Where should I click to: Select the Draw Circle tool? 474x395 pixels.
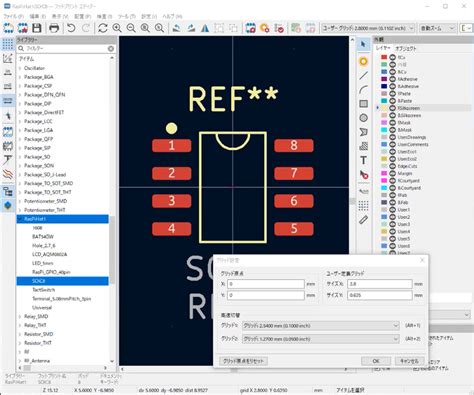click(x=363, y=118)
